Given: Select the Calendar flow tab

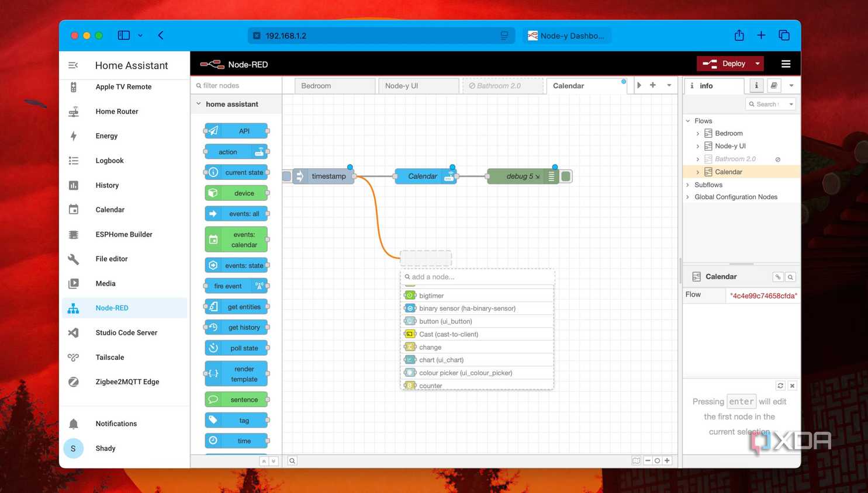Looking at the screenshot, I should pos(587,86).
